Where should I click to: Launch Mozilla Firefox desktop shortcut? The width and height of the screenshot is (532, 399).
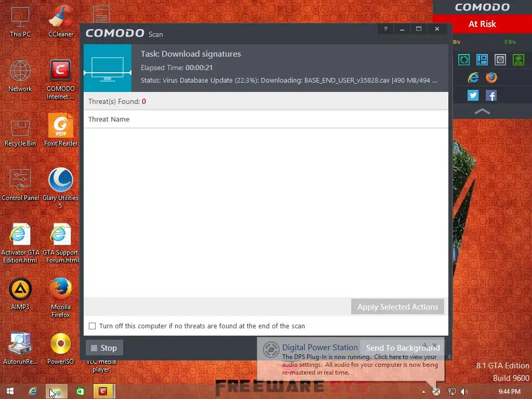pos(61,298)
